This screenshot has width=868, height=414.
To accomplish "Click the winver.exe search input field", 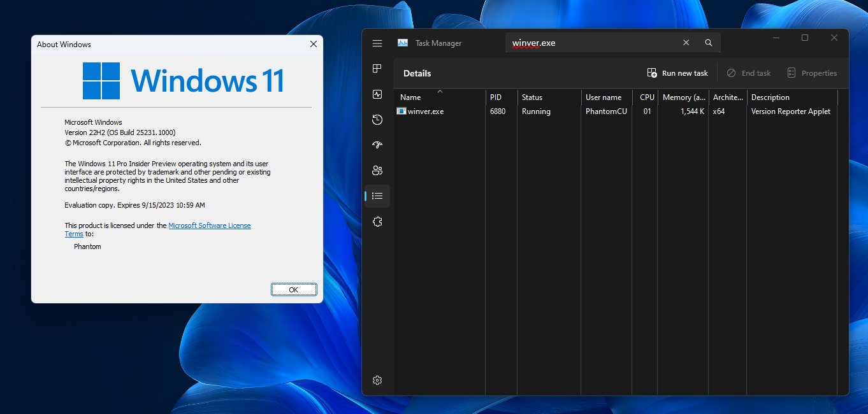I will [593, 43].
